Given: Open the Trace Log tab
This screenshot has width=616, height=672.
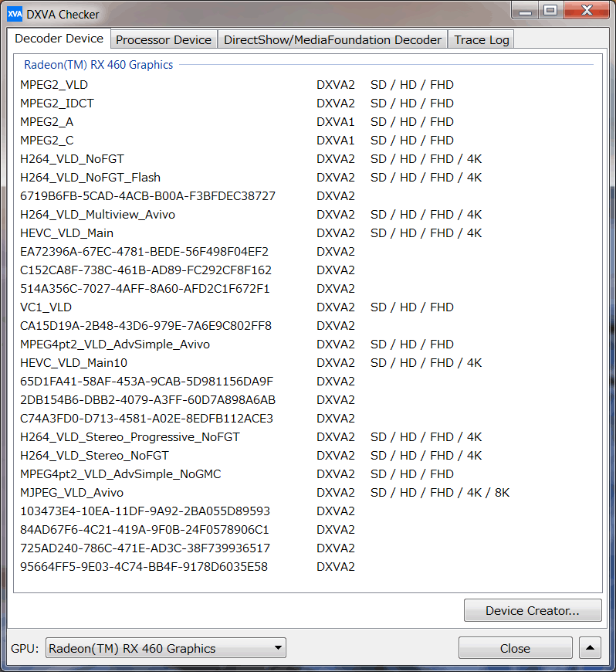Looking at the screenshot, I should point(482,40).
